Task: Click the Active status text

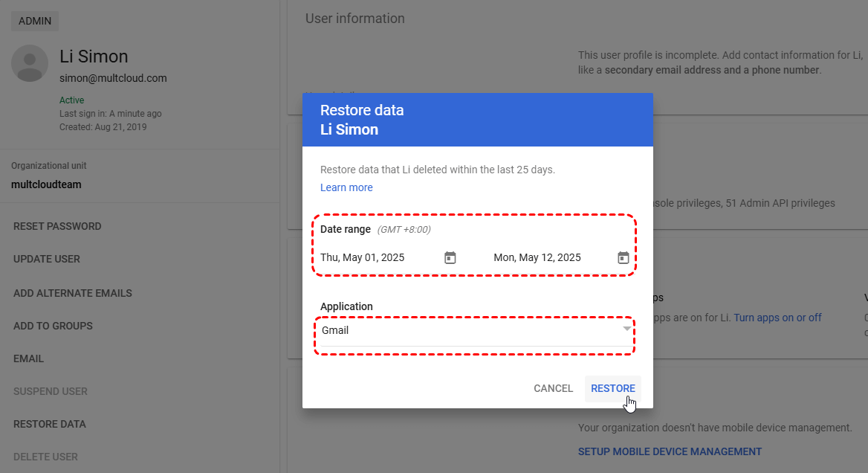Action: pyautogui.click(x=72, y=100)
